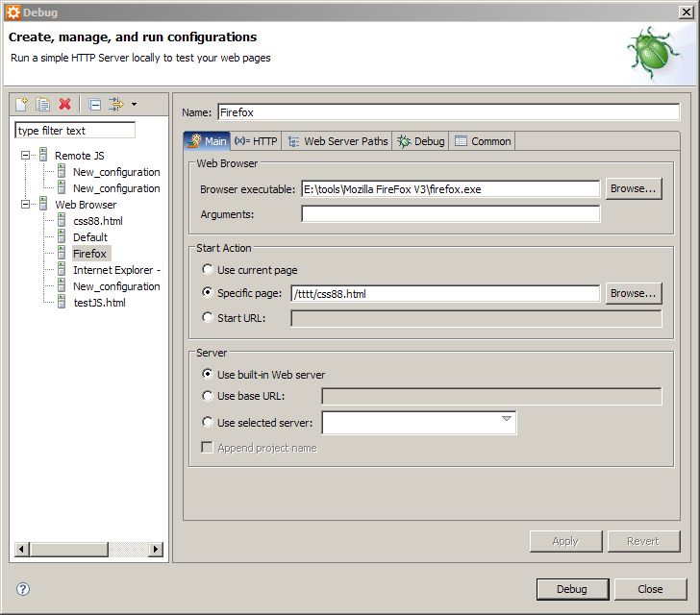The width and height of the screenshot is (700, 615).
Task: Open the Web Server Paths tab
Action: pos(337,141)
